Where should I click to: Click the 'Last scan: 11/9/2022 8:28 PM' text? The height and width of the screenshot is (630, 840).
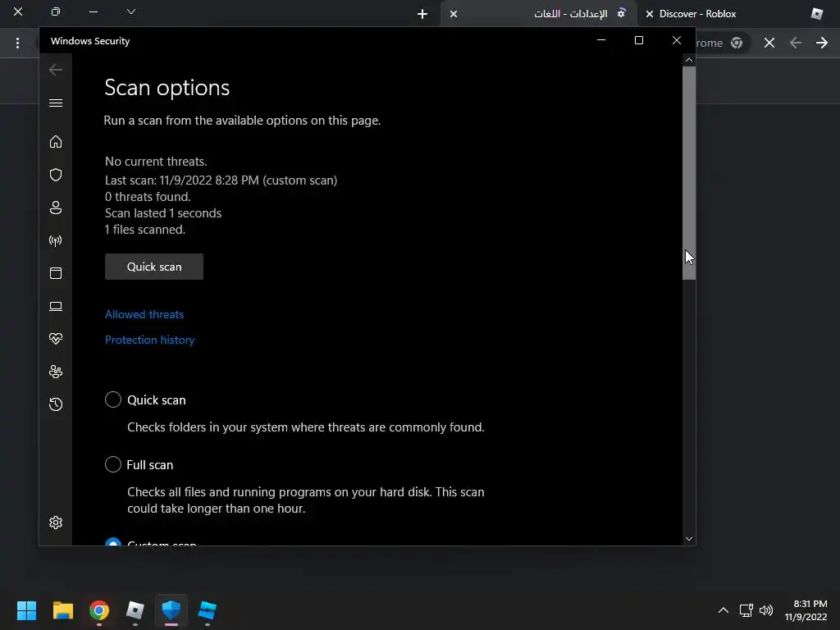click(181, 180)
